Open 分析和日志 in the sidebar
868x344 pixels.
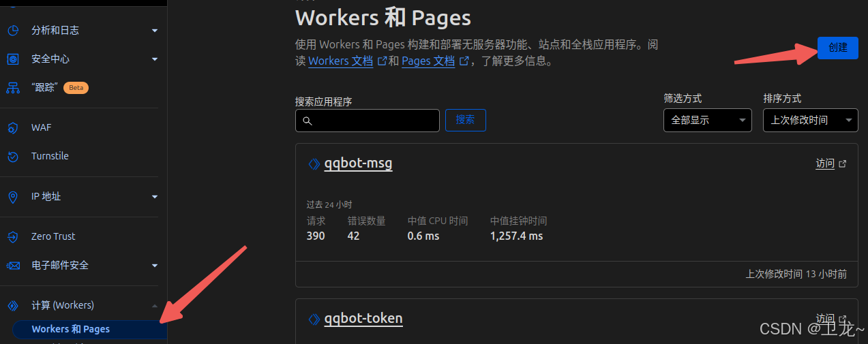(x=55, y=31)
